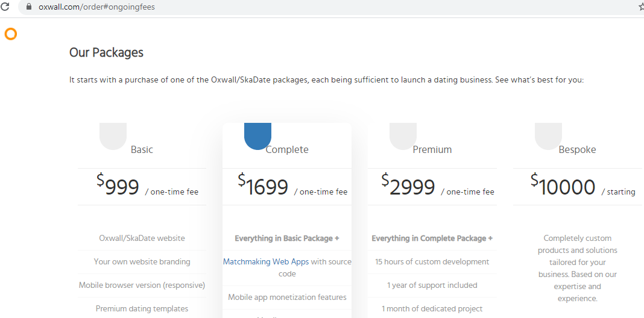Click the Our Packages heading
The height and width of the screenshot is (318, 644).
click(106, 52)
